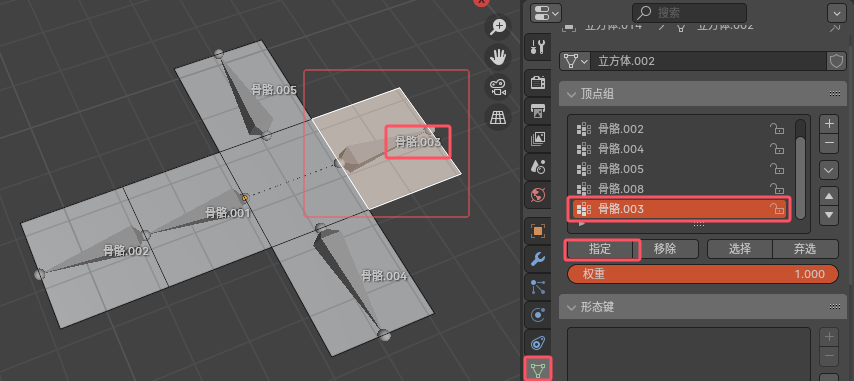Click the 骨骼.002 bone label in viewport

pyautogui.click(x=126, y=251)
